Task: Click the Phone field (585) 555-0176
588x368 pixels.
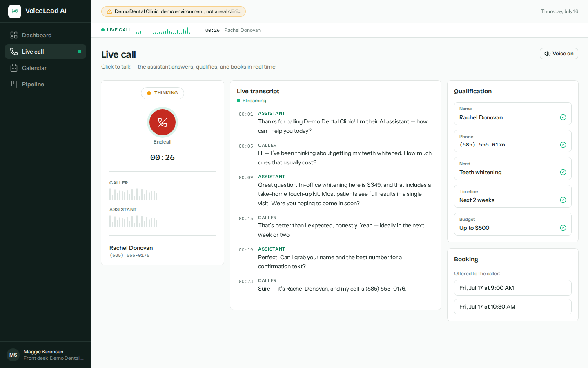Action: pos(512,141)
